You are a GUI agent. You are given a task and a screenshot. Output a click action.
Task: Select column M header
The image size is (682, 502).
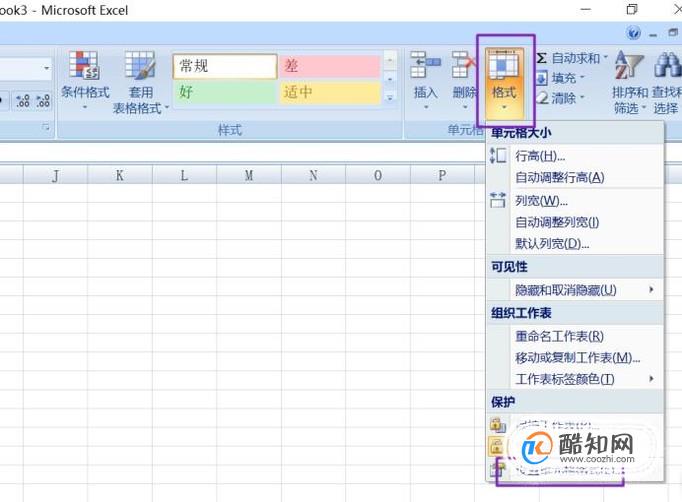(249, 175)
